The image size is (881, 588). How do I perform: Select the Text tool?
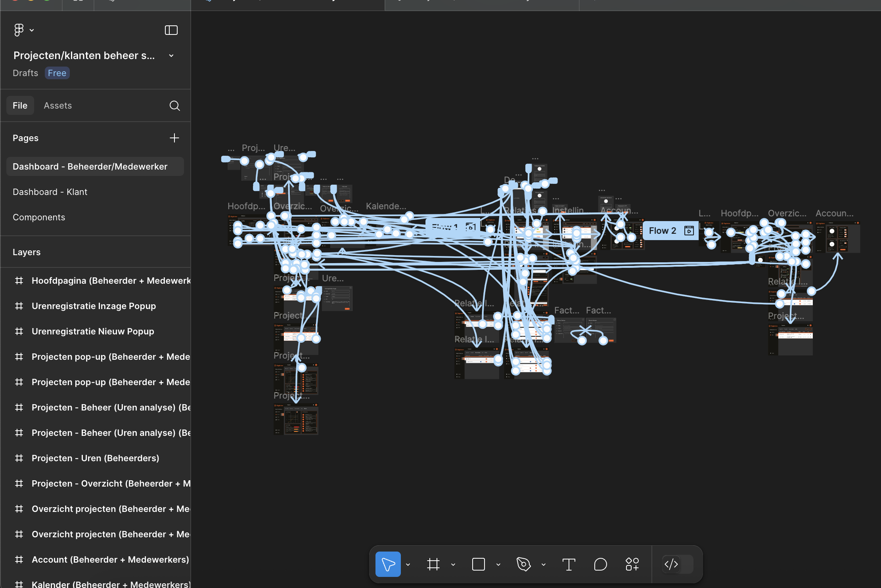[569, 564]
